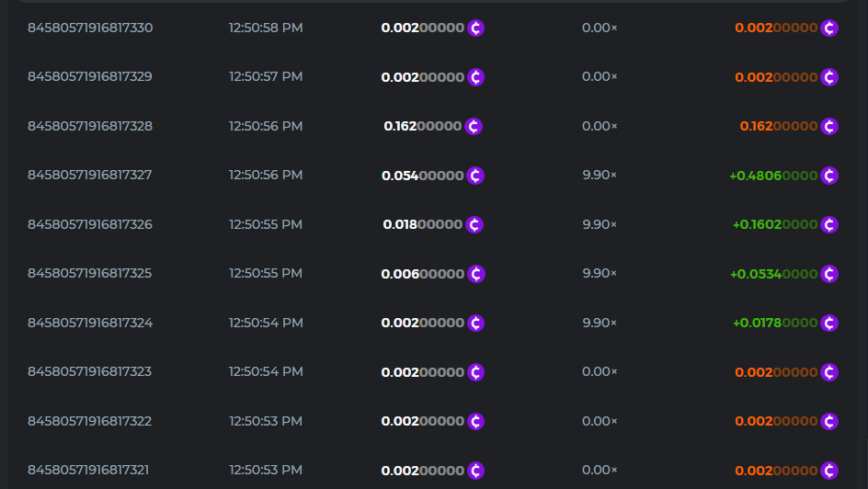Click the coin icon next to the +0.16020000 profit
This screenshot has width=868, height=489.
[x=829, y=224]
